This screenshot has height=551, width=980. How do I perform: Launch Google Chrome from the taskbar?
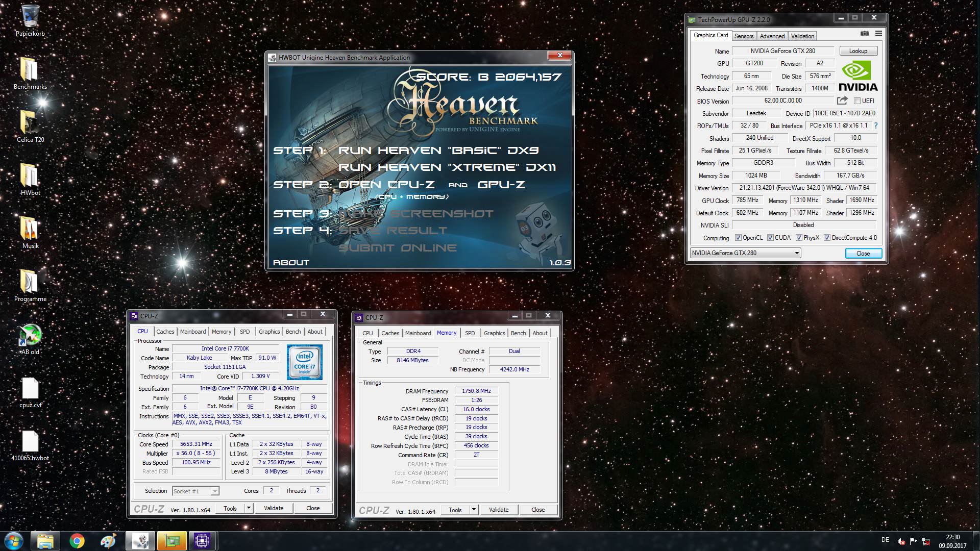[77, 541]
